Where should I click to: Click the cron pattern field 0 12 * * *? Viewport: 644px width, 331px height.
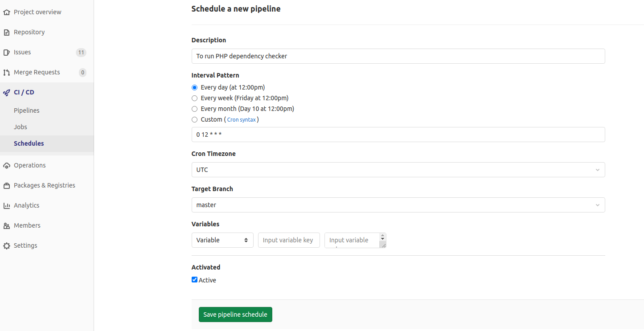[398, 135]
